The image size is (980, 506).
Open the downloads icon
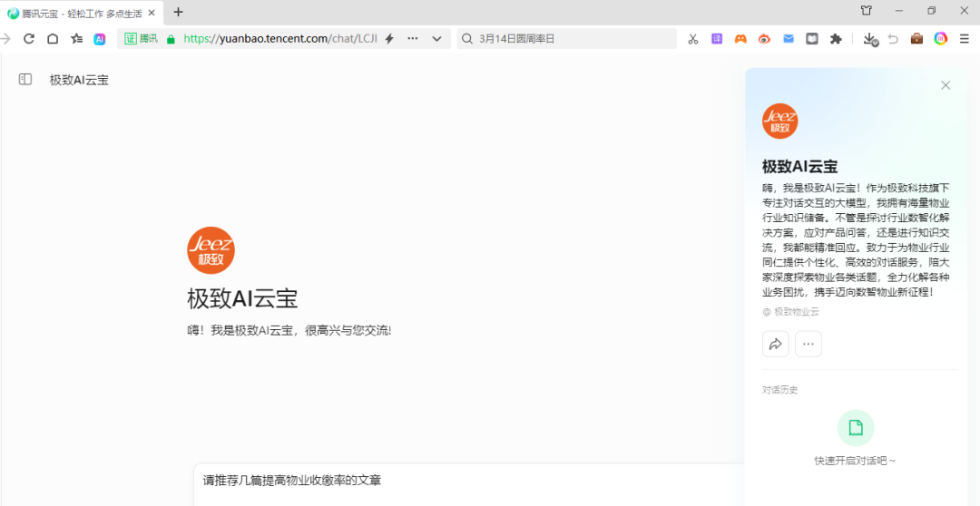pyautogui.click(x=870, y=39)
